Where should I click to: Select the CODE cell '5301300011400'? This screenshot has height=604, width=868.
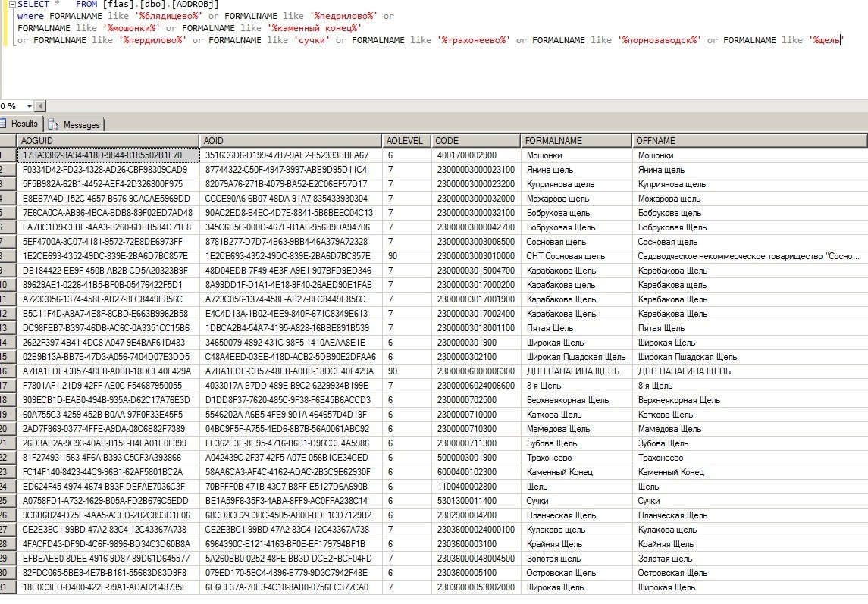pyautogui.click(x=476, y=501)
